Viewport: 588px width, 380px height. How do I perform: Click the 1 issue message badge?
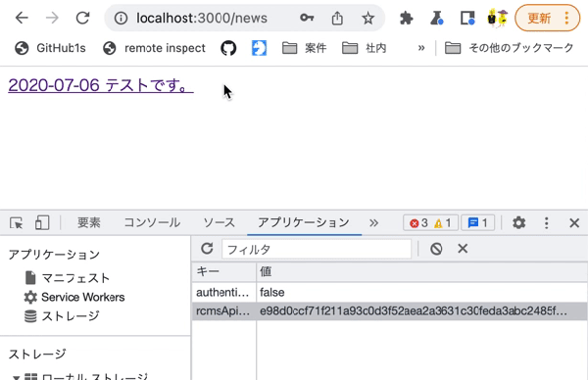[x=478, y=223]
